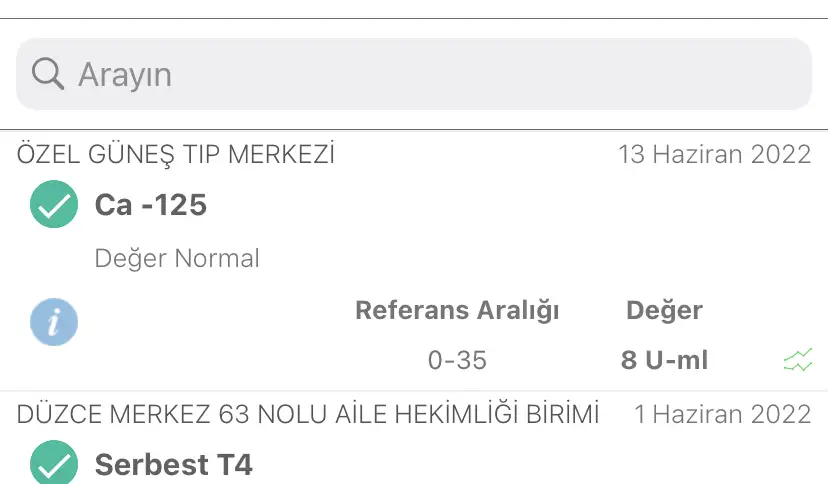
Task: Open the green trend chart icon
Action: coord(798,360)
